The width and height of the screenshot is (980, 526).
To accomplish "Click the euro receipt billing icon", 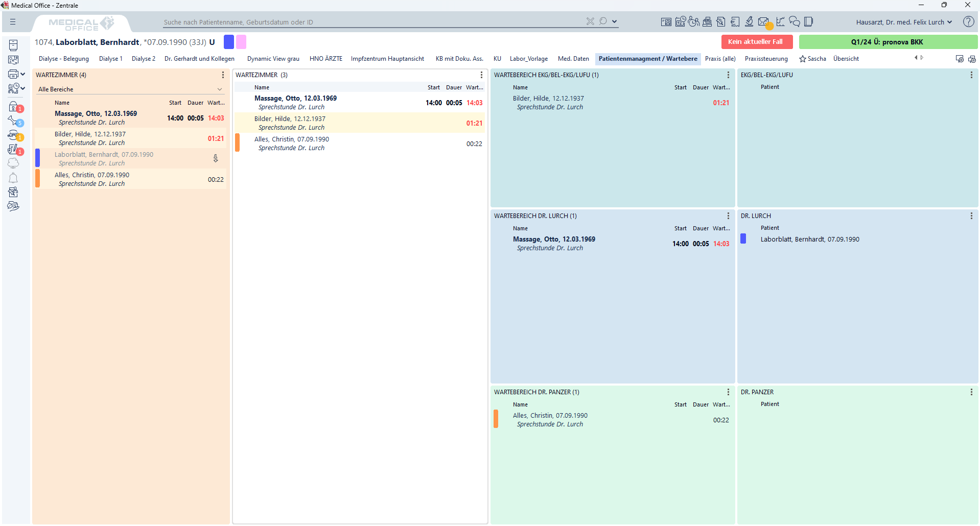I will (x=735, y=21).
